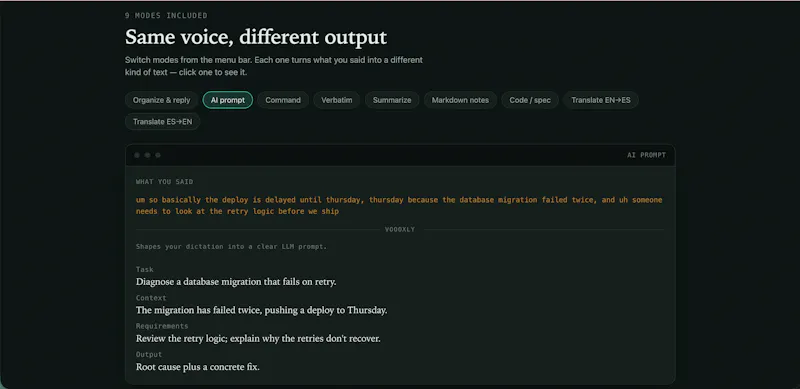
Task: Click the orange dictated transcript text
Action: pyautogui.click(x=399, y=205)
